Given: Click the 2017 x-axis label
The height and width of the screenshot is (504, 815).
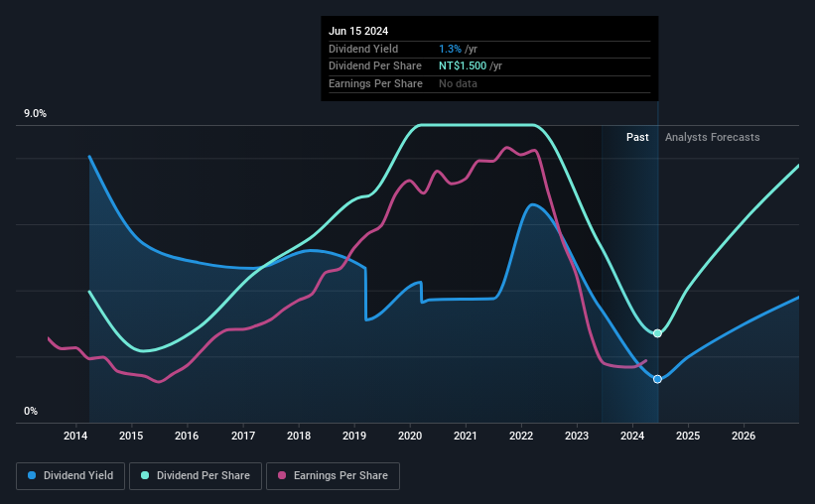Looking at the screenshot, I should (x=243, y=436).
